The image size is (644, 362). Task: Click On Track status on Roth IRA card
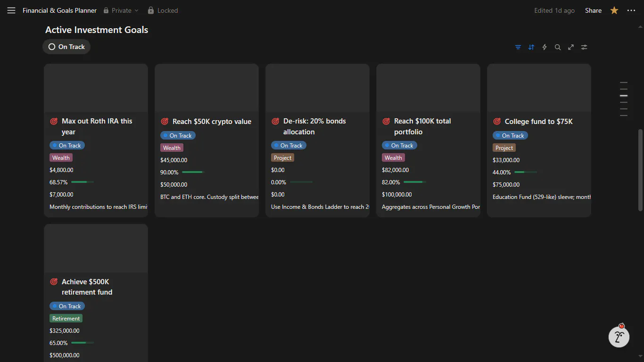67,146
